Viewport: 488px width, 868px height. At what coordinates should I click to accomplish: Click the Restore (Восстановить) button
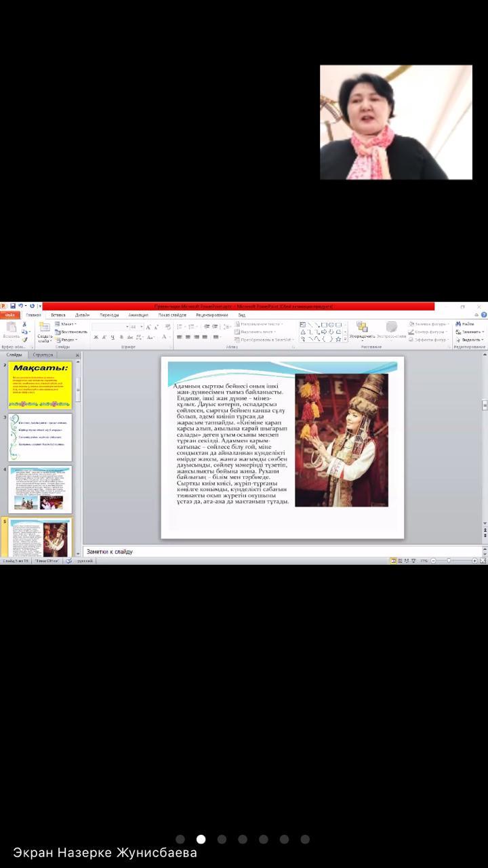pos(71,332)
